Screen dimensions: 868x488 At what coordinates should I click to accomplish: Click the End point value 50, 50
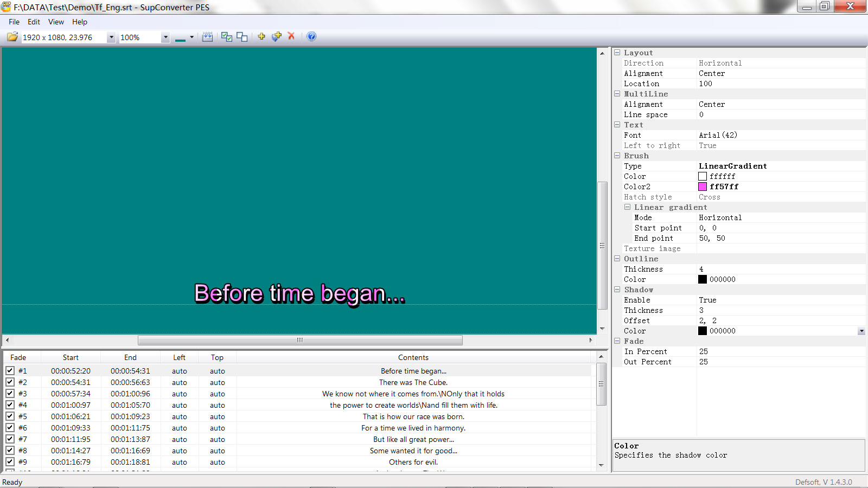point(712,238)
